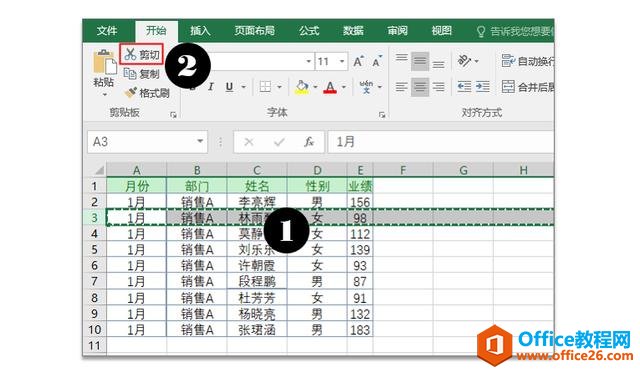The height and width of the screenshot is (373, 640).
Task: Open the 文件 (File) tab
Action: [107, 31]
